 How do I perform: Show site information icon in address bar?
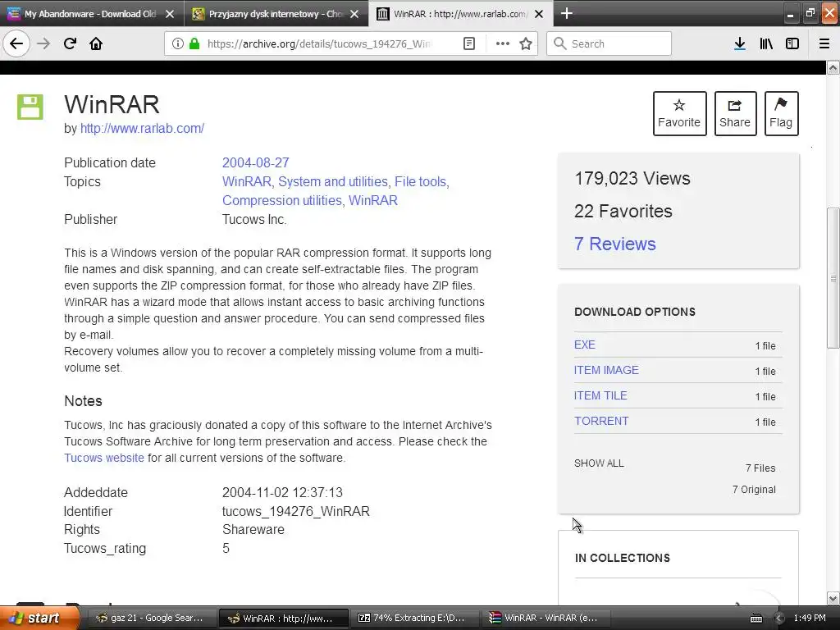177,43
